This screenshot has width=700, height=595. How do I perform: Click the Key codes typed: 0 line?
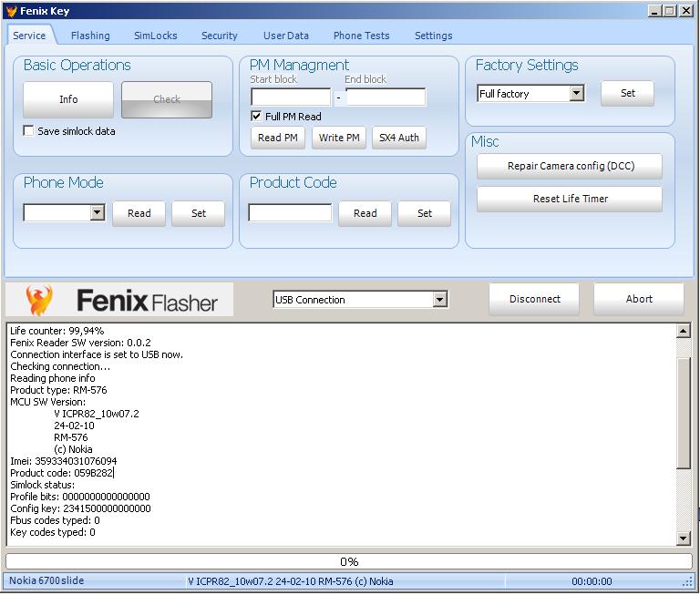coord(52,531)
